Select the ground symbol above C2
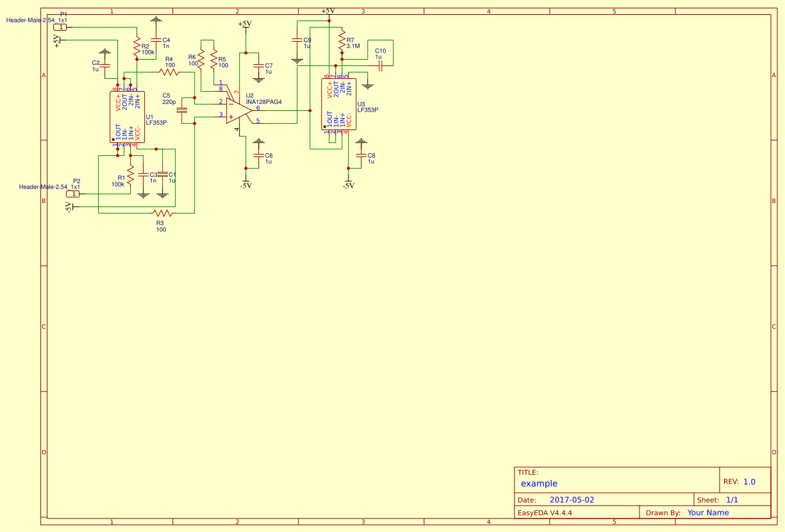The width and height of the screenshot is (785, 532). coord(106,53)
